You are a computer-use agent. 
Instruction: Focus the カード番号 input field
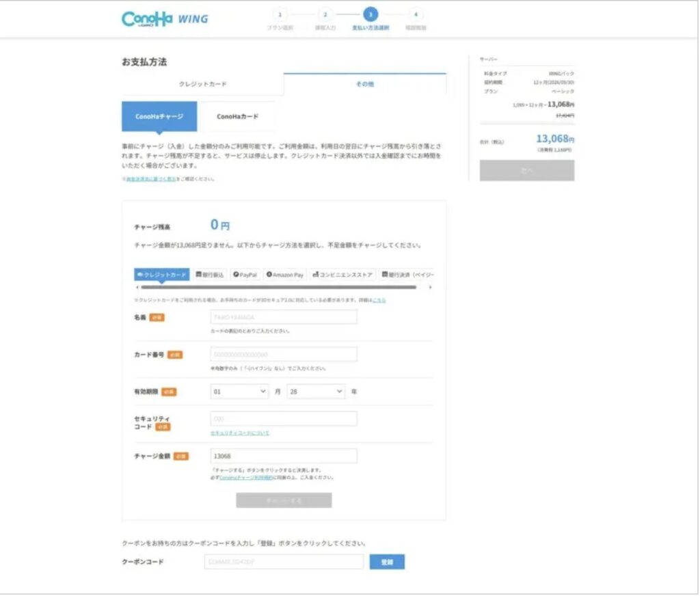(284, 355)
